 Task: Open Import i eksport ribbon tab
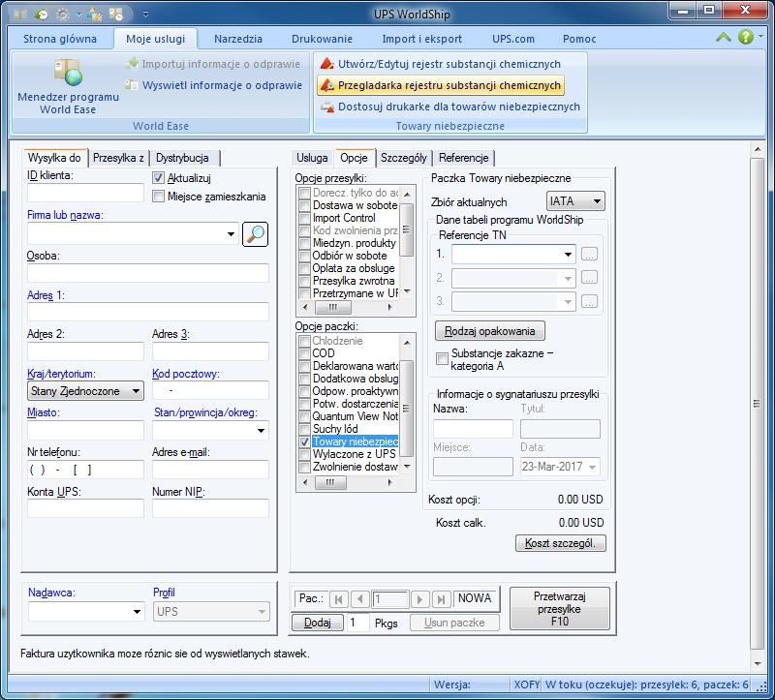(x=422, y=39)
